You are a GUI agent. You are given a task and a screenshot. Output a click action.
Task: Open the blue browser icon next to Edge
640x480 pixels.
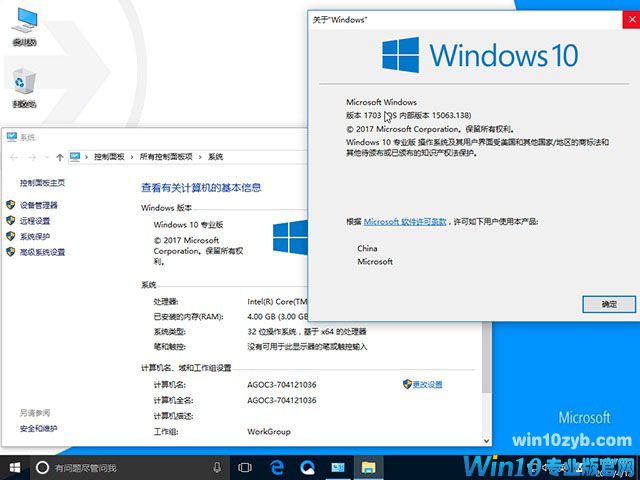pyautogui.click(x=307, y=468)
